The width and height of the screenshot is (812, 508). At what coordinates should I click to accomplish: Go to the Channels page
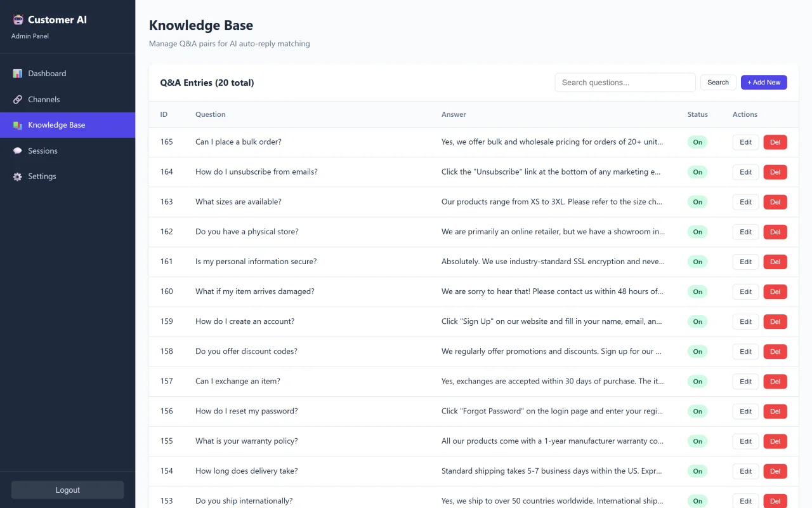coord(67,100)
